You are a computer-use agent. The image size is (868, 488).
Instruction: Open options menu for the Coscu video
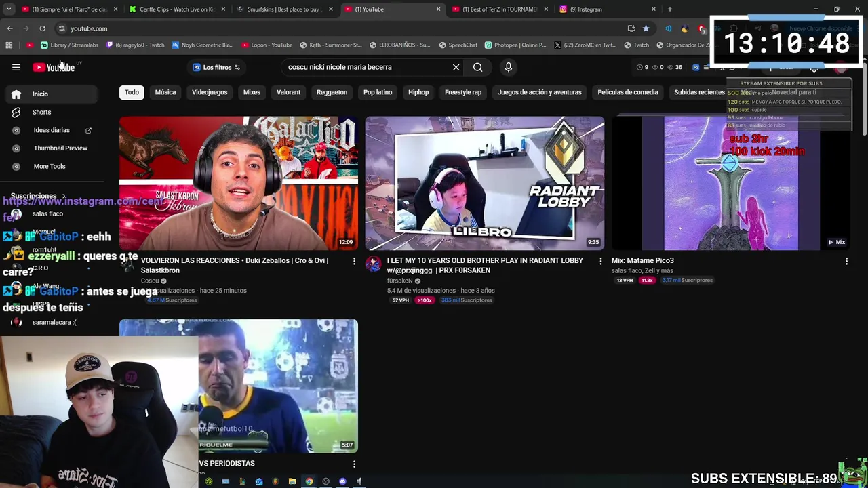pyautogui.click(x=354, y=261)
